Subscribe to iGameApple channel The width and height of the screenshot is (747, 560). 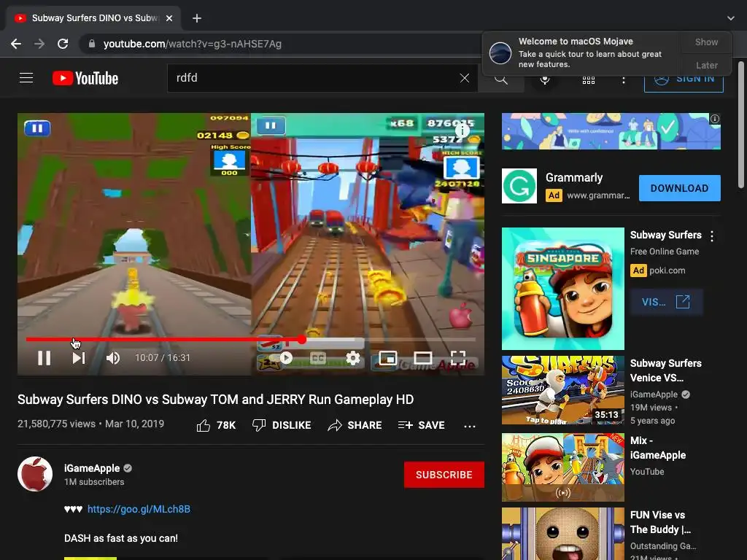(444, 475)
